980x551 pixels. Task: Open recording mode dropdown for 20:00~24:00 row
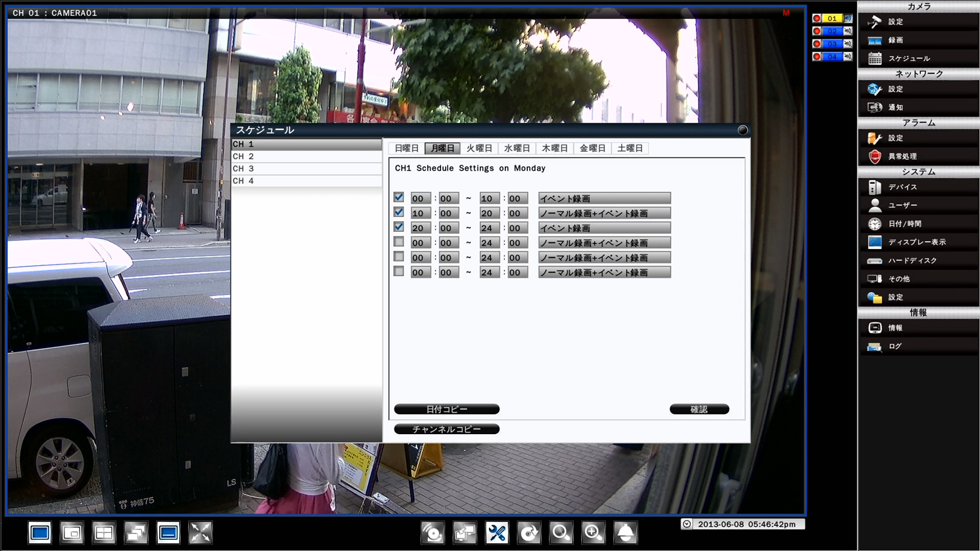(x=604, y=228)
